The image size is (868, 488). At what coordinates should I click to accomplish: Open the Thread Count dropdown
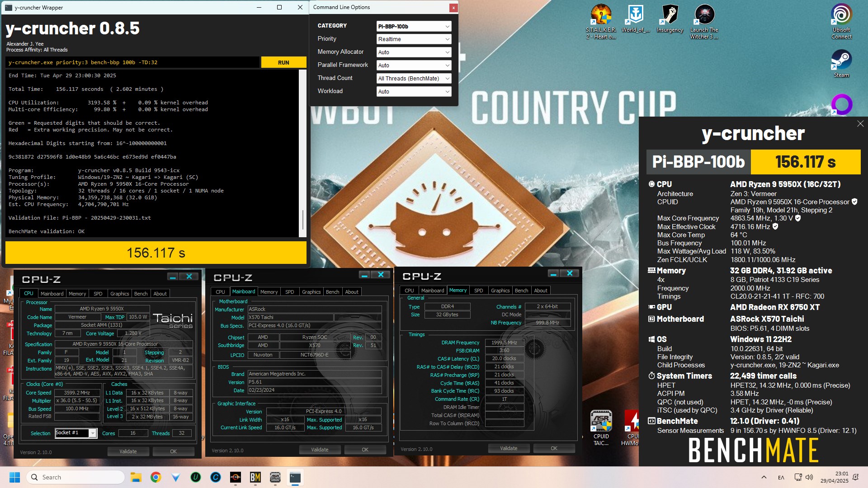point(414,79)
